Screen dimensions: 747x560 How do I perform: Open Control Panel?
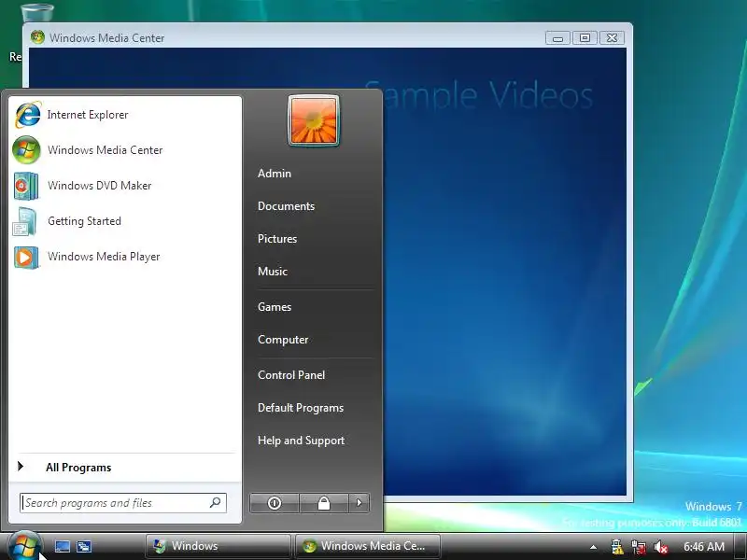(x=291, y=375)
